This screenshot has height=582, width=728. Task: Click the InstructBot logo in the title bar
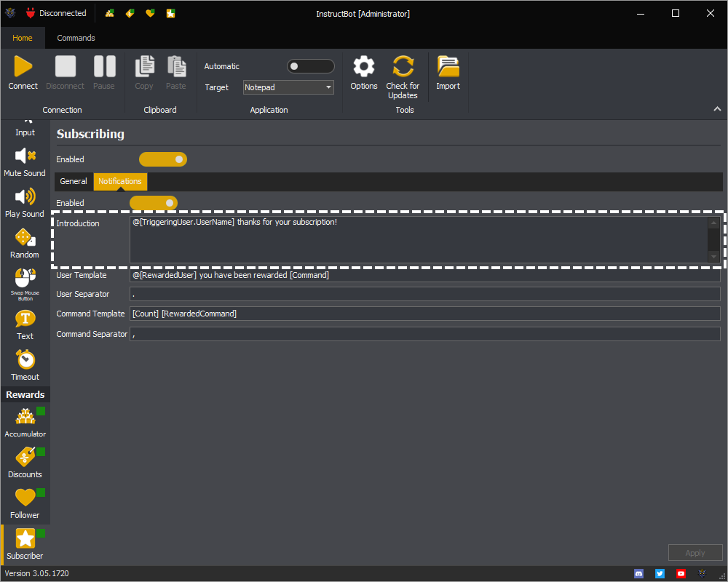click(10, 13)
